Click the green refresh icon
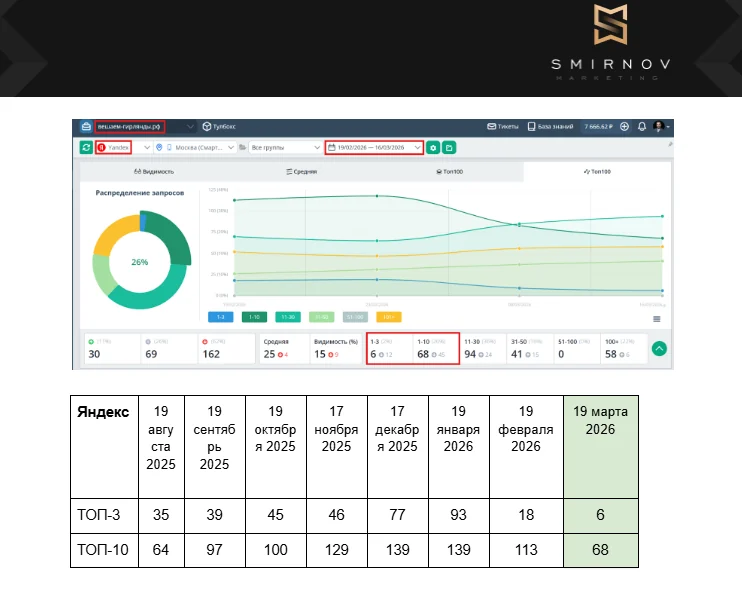742x592 pixels. (86, 147)
